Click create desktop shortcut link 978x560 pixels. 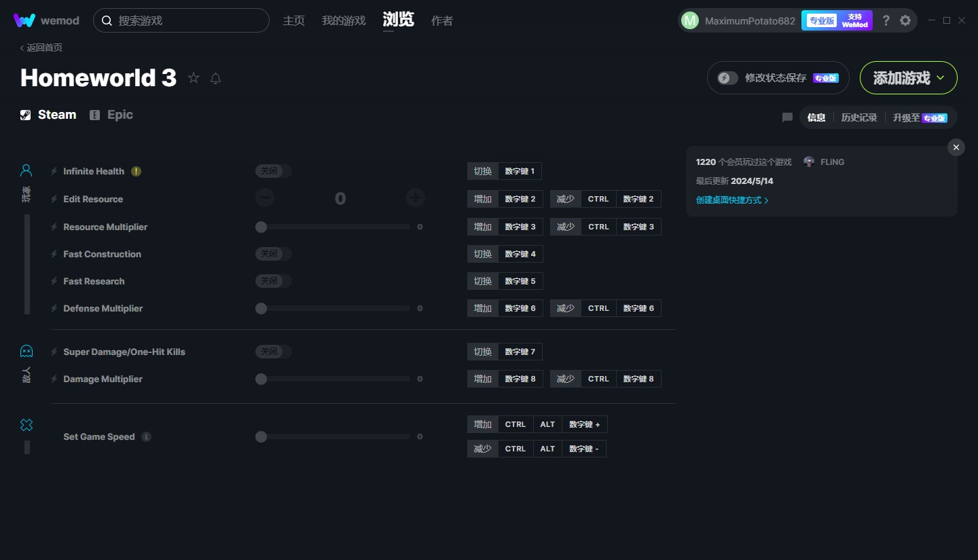[x=732, y=200]
